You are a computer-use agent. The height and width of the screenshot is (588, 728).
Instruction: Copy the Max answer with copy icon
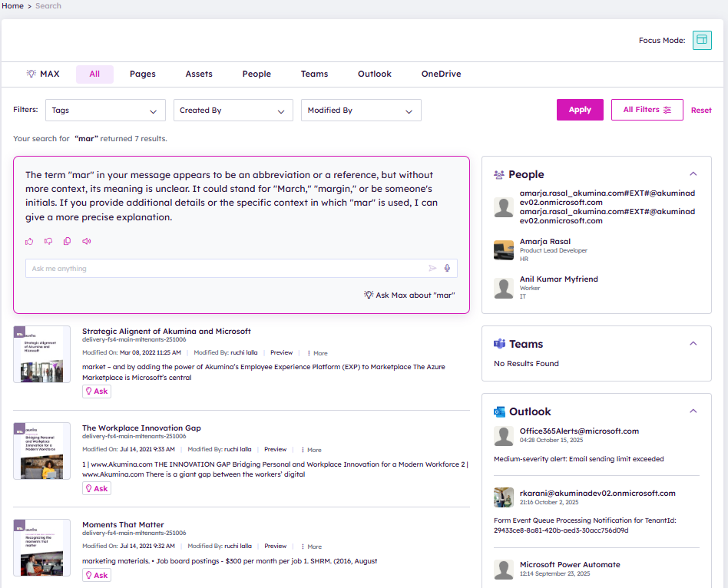68,241
